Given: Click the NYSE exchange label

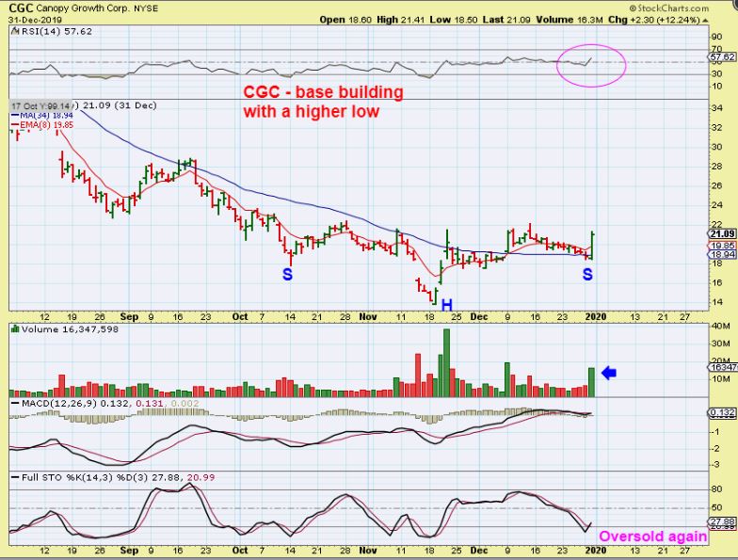Looking at the screenshot, I should [146, 8].
